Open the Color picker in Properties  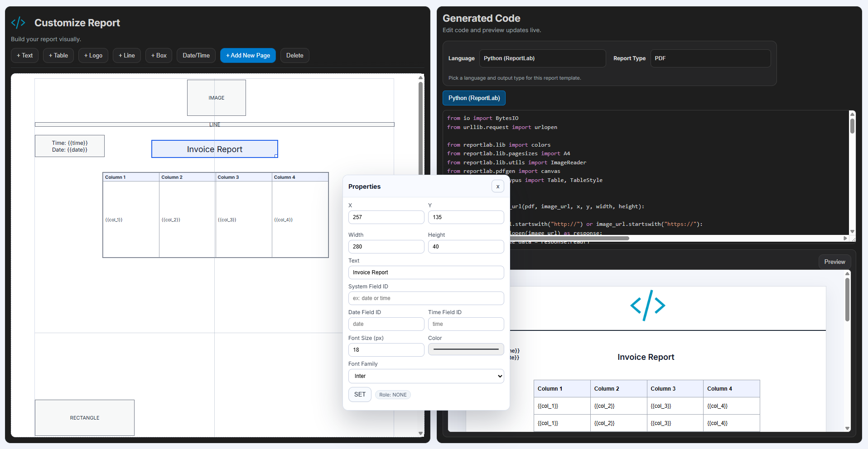point(466,349)
